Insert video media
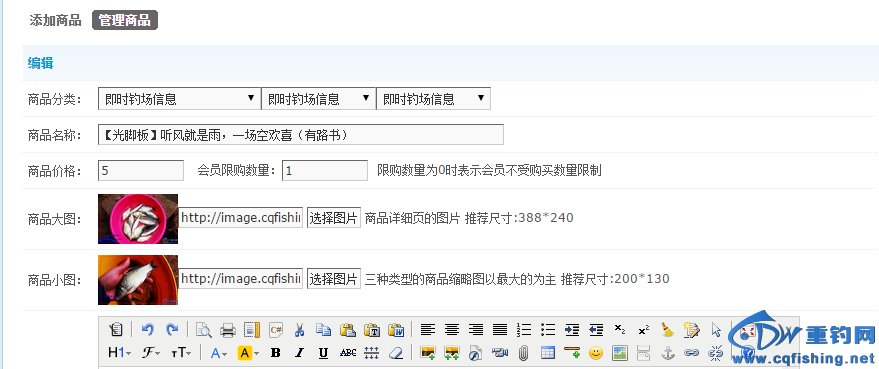Screen dimensions: 879x369 click(499, 353)
